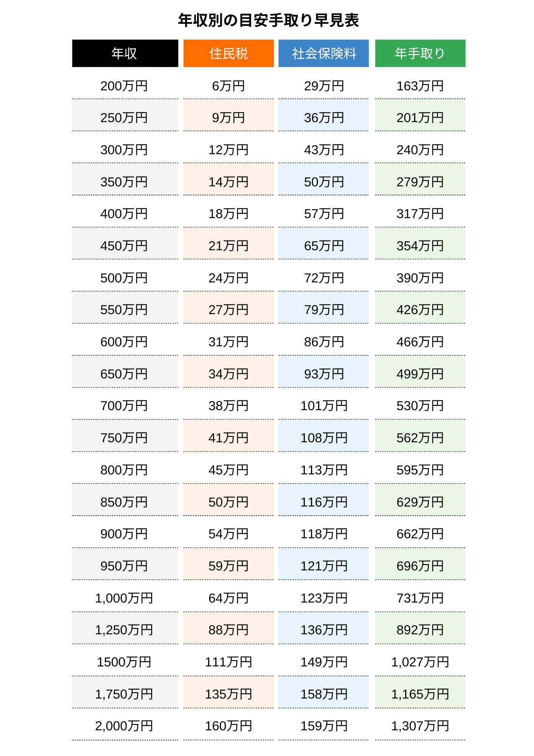Select the 2,000万円 income cell
This screenshot has width=534, height=756.
(125, 726)
